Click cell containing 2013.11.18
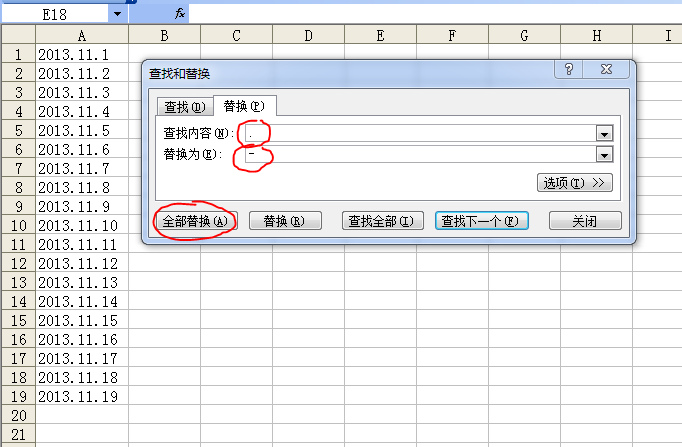The height and width of the screenshot is (447, 682). (82, 377)
